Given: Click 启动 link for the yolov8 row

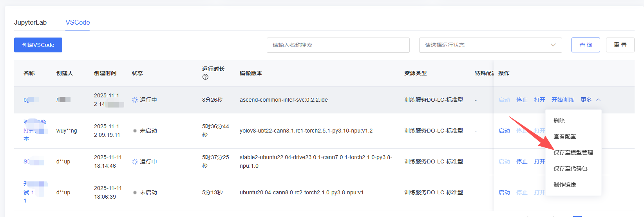Looking at the screenshot, I should pos(504,131).
